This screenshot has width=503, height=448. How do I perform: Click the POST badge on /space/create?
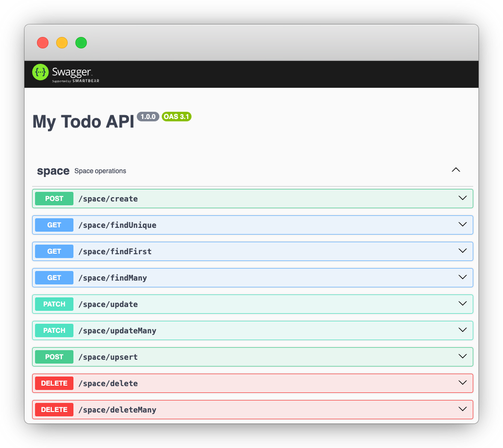tap(54, 198)
